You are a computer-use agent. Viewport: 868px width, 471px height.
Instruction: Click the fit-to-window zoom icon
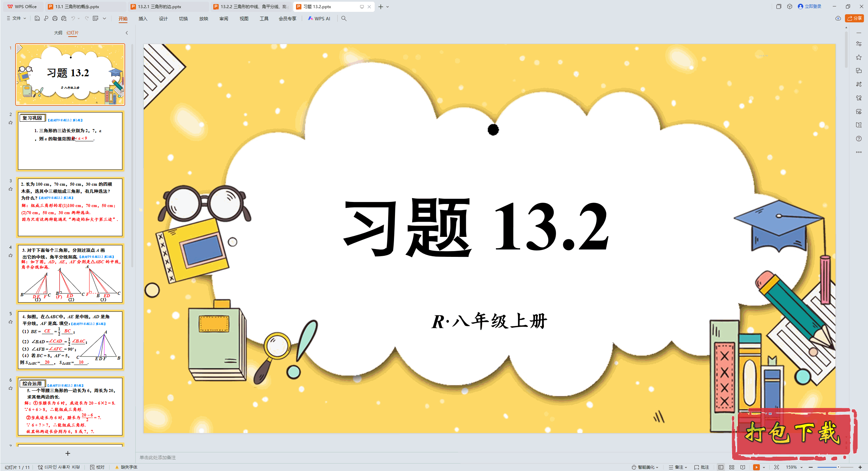776,467
